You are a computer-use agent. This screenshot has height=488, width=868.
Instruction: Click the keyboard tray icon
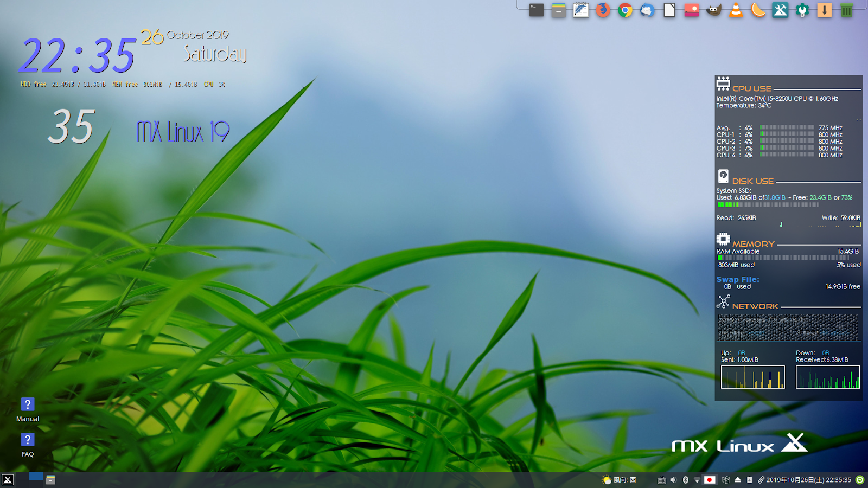[x=661, y=480]
